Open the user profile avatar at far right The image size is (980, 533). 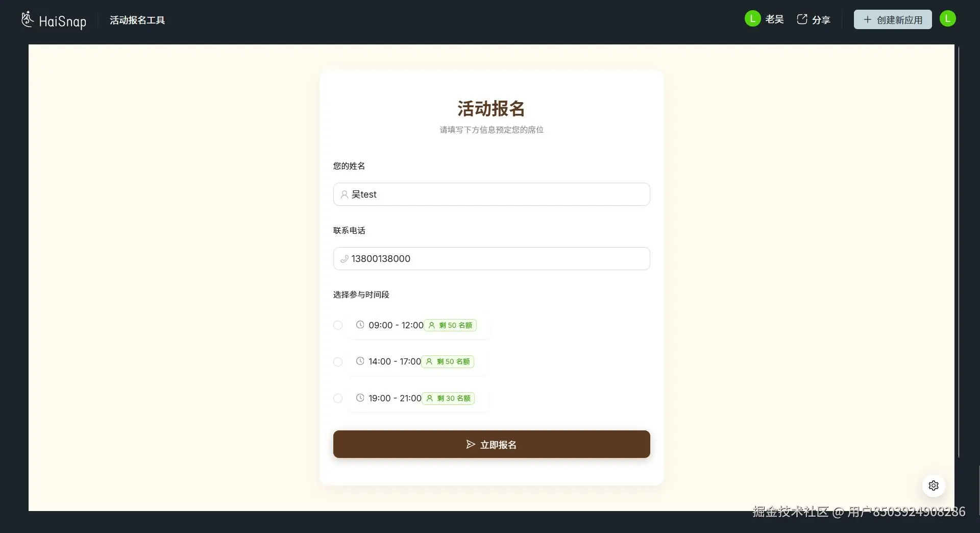point(947,19)
